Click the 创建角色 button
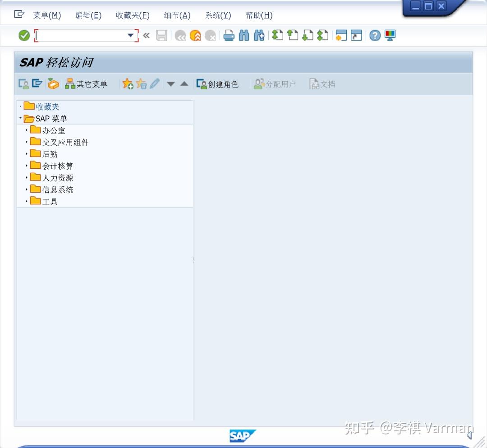 [218, 84]
